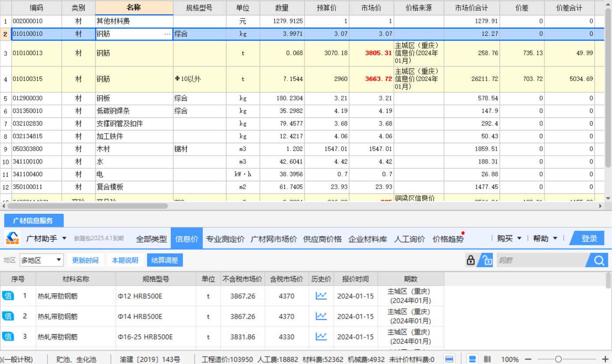Select the 信息价 tab

click(x=187, y=238)
